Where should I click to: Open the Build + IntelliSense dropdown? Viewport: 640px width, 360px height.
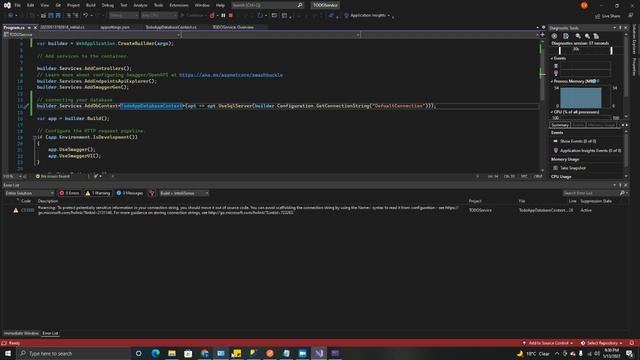[184, 193]
